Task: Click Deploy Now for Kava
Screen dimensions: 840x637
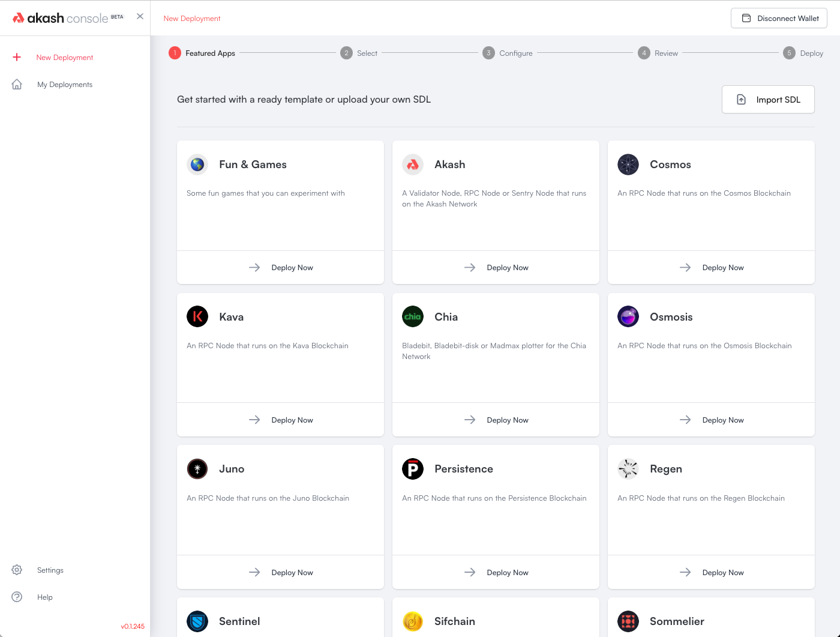Action: click(280, 420)
